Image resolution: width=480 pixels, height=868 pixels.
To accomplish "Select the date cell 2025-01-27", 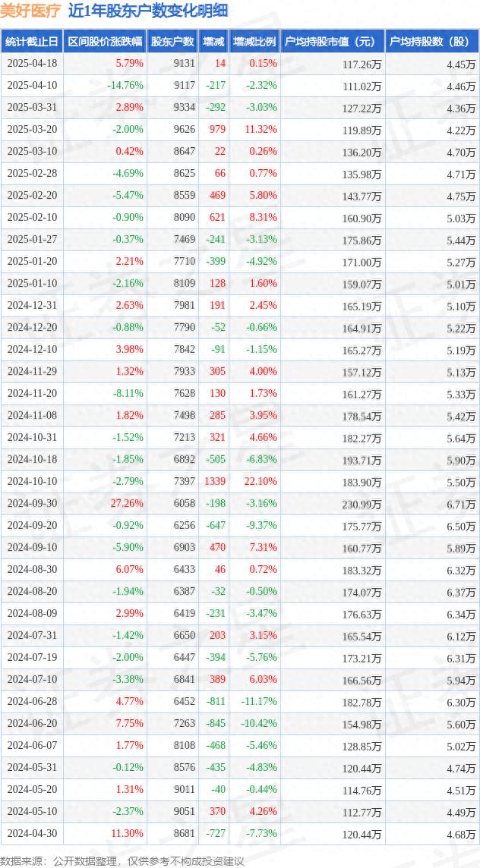I will 32,239.
